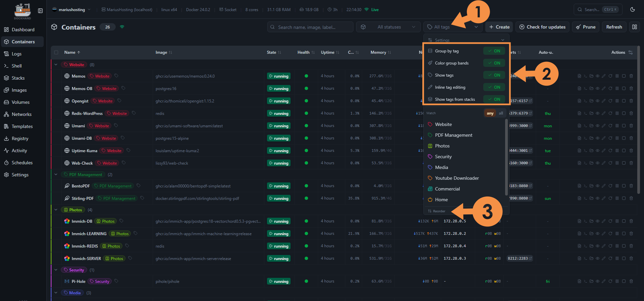Screen dimensions: 644x301
Task: Open the All statuses dropdown
Action: coord(388,27)
